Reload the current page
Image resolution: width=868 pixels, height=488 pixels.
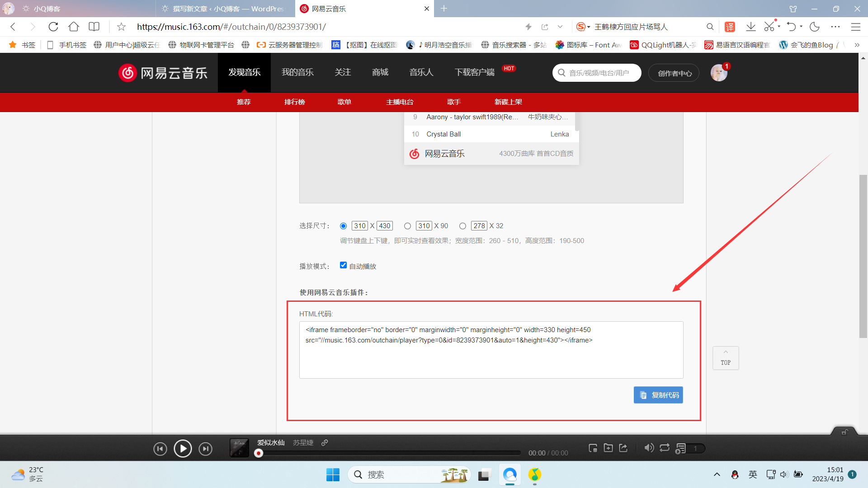pyautogui.click(x=53, y=27)
